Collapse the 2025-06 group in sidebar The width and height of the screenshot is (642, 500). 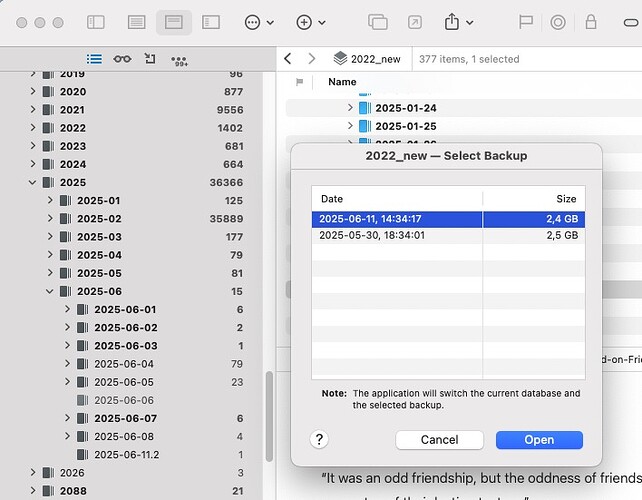[50, 291]
